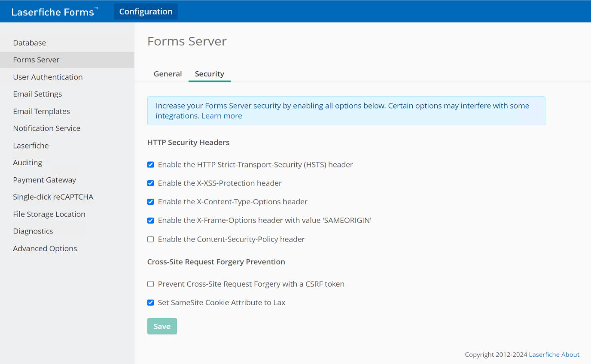This screenshot has width=591, height=364.
Task: Click the 'Copyright 2012-2024' footer text
Action: pos(496,355)
